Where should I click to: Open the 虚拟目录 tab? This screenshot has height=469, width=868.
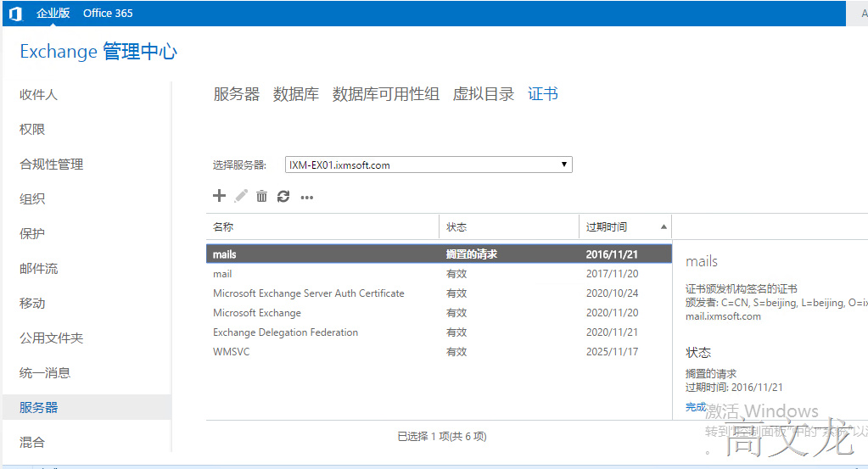click(484, 94)
